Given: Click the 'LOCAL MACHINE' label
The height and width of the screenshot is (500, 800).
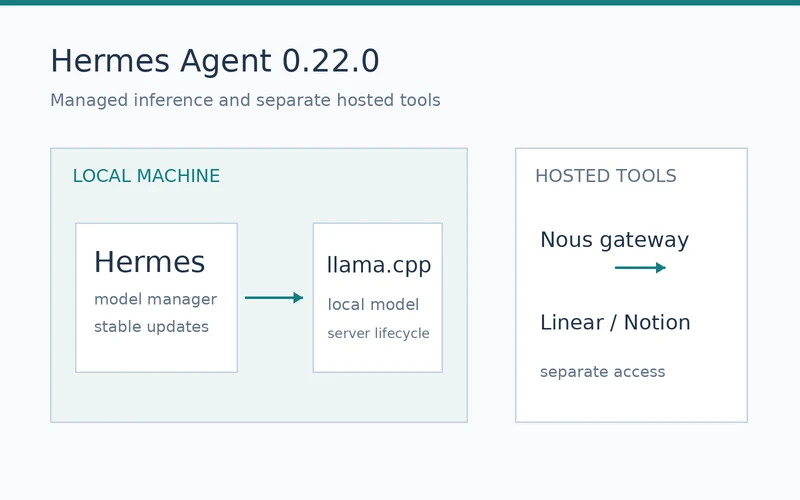Looking at the screenshot, I should 146,176.
